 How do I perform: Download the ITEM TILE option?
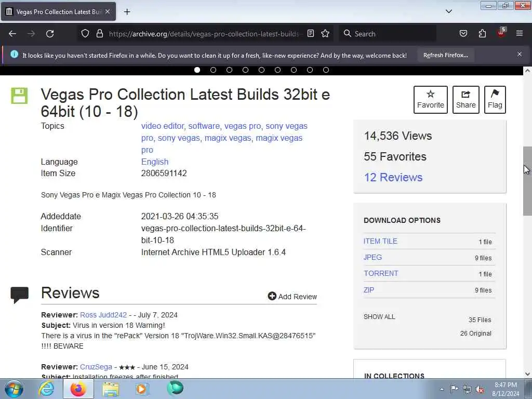click(380, 241)
